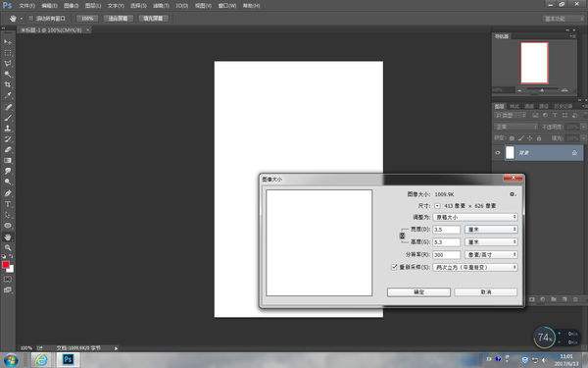
Task: Click the Navigator zoom in icon
Action: pos(564,90)
